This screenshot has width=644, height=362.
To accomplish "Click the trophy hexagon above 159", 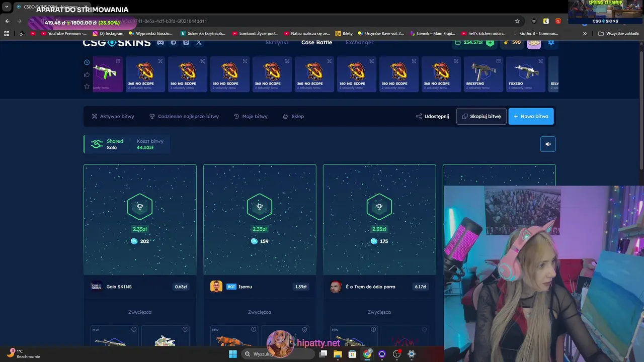I will [x=260, y=207].
